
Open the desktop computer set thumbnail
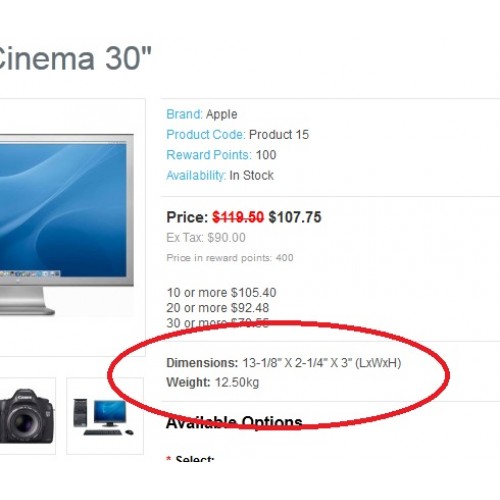pos(105,416)
